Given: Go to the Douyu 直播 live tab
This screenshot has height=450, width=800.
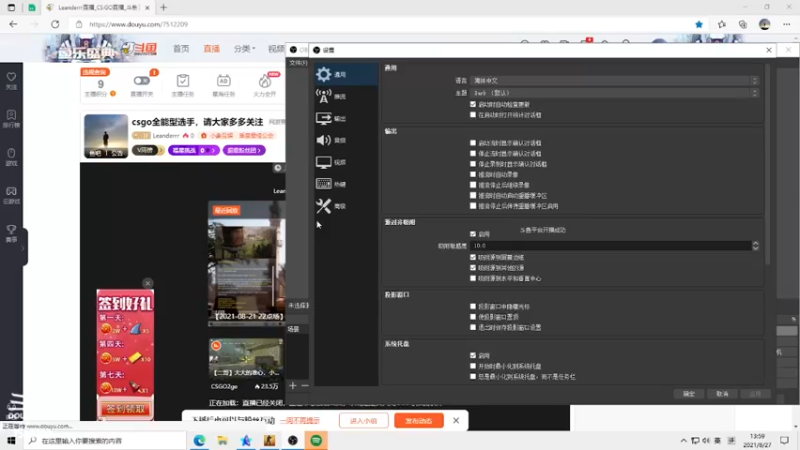Looking at the screenshot, I should 211,48.
